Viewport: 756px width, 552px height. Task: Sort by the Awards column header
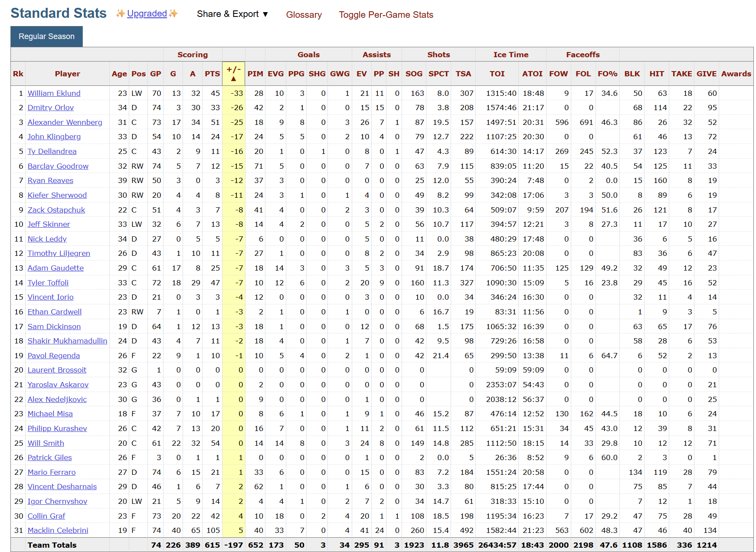click(x=736, y=74)
